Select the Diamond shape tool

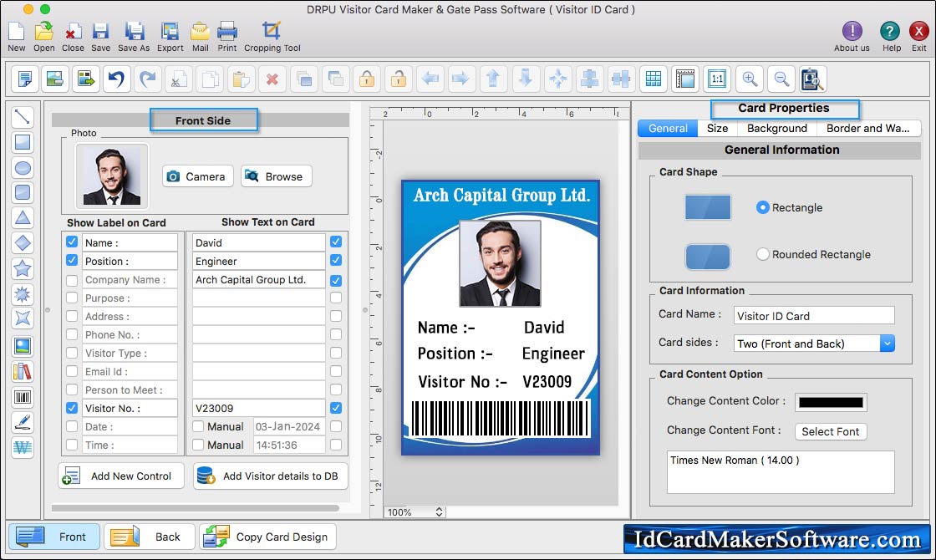tap(23, 243)
